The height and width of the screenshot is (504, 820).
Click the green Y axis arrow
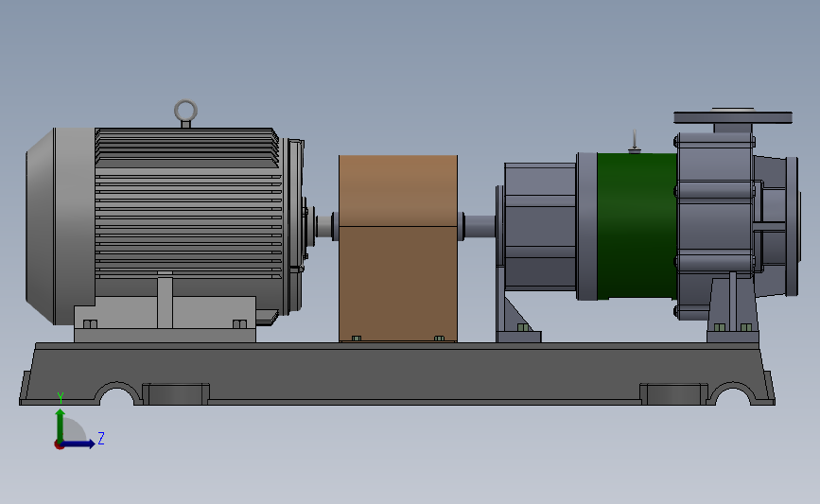(x=61, y=426)
